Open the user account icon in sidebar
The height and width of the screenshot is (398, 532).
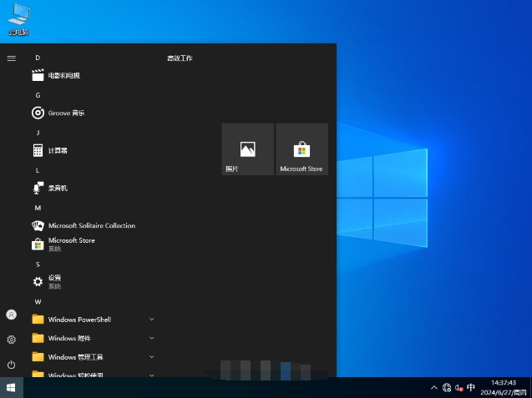point(11,315)
